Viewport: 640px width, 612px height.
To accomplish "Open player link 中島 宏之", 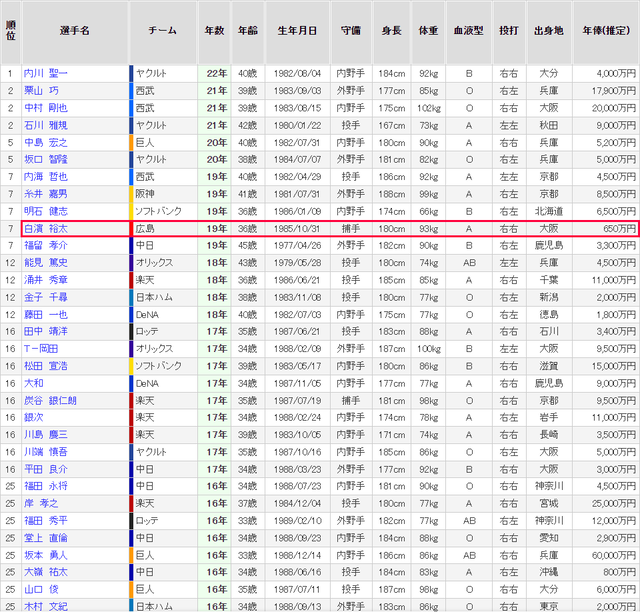I will 46,142.
